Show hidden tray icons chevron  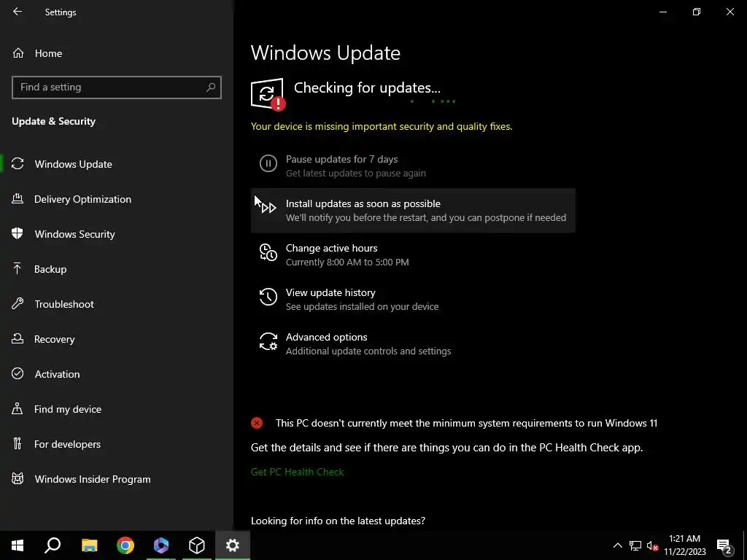tap(617, 545)
